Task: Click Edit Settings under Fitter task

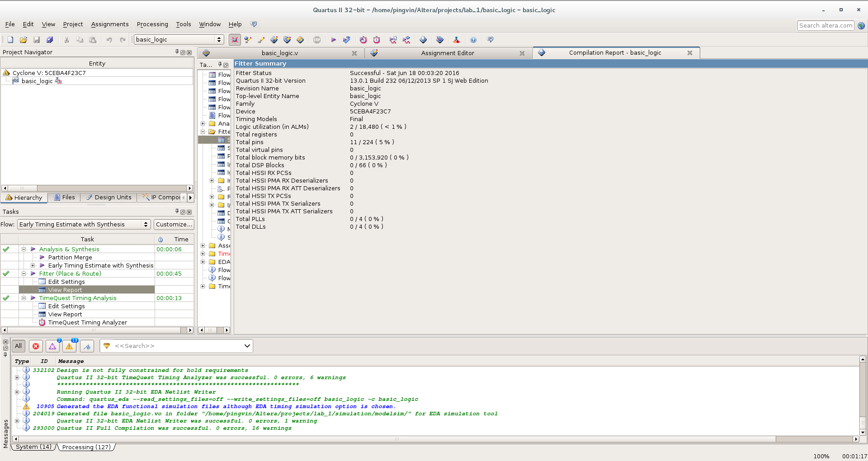Action: 66,282
